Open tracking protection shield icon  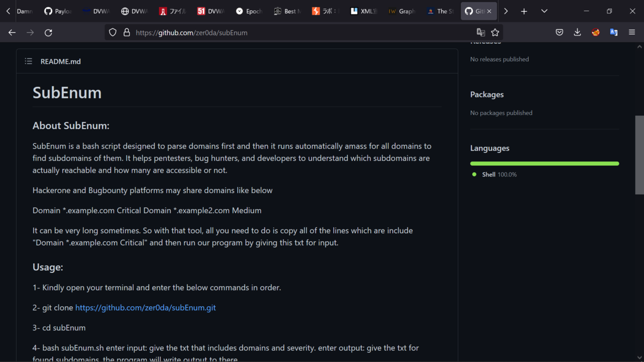point(113,33)
